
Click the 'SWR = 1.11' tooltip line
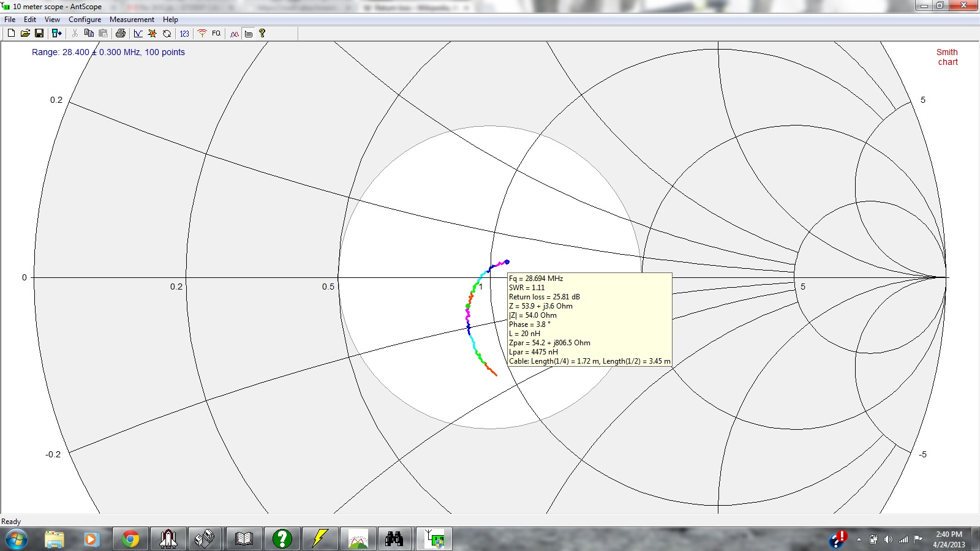click(526, 288)
